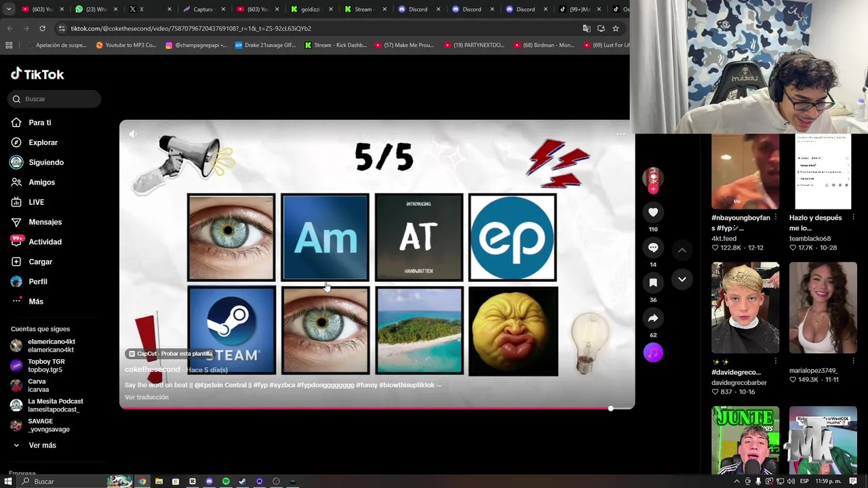This screenshot has width=868, height=488.
Task: Open options for #nbayoungboyfans video
Action: click(x=775, y=218)
